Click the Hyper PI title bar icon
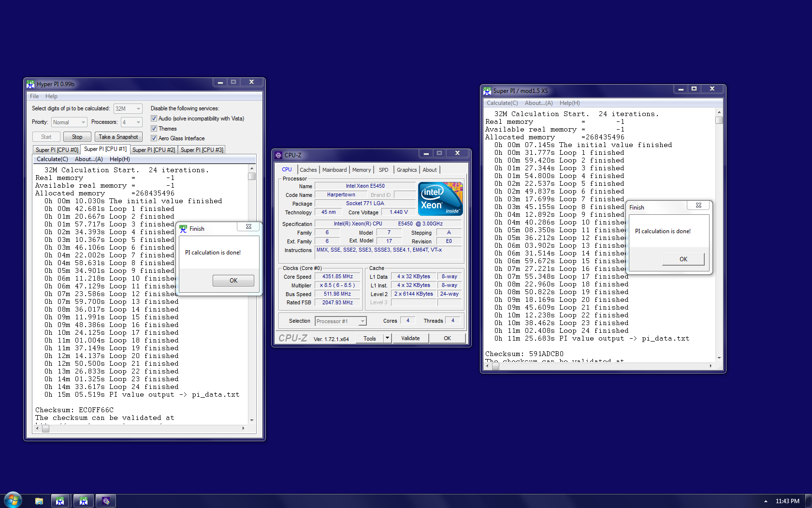 click(31, 84)
